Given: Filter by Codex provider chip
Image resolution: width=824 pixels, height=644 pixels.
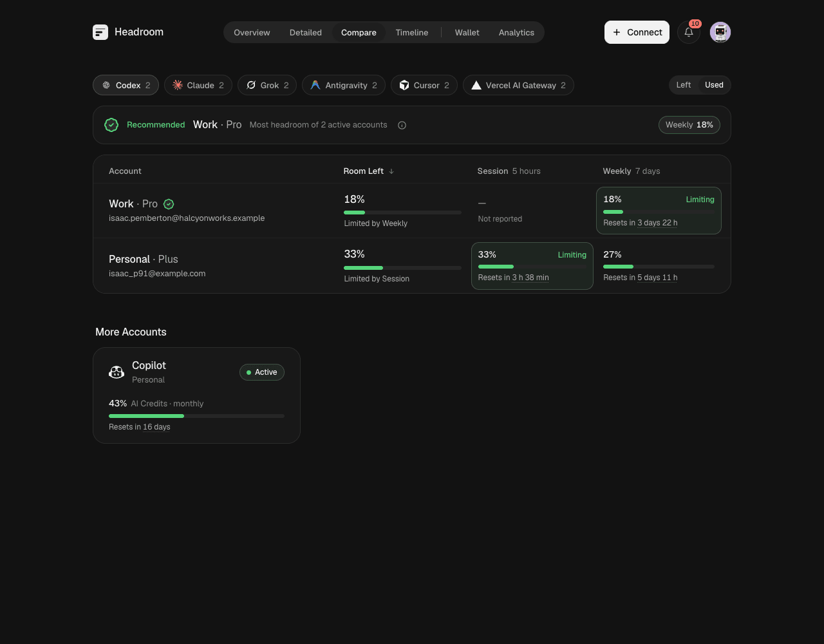Looking at the screenshot, I should coord(126,85).
